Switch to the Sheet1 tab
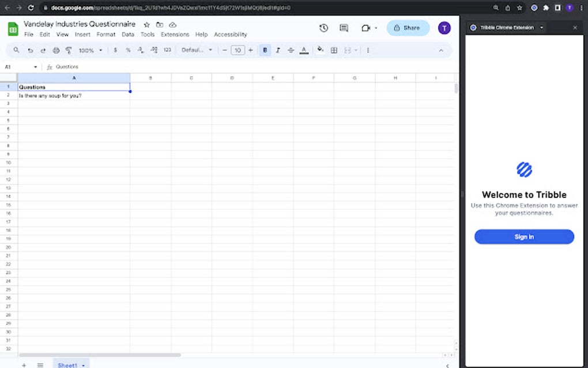The image size is (588, 368). (67, 365)
